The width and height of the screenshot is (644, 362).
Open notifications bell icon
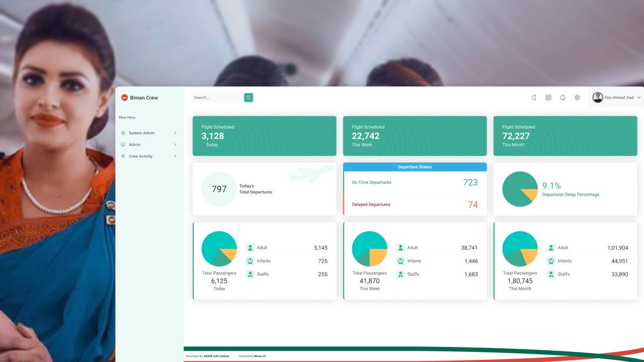[563, 98]
